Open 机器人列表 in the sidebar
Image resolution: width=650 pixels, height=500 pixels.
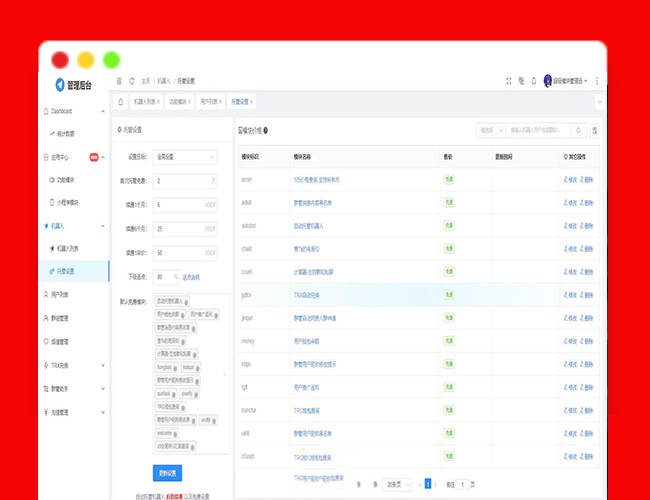pos(68,247)
